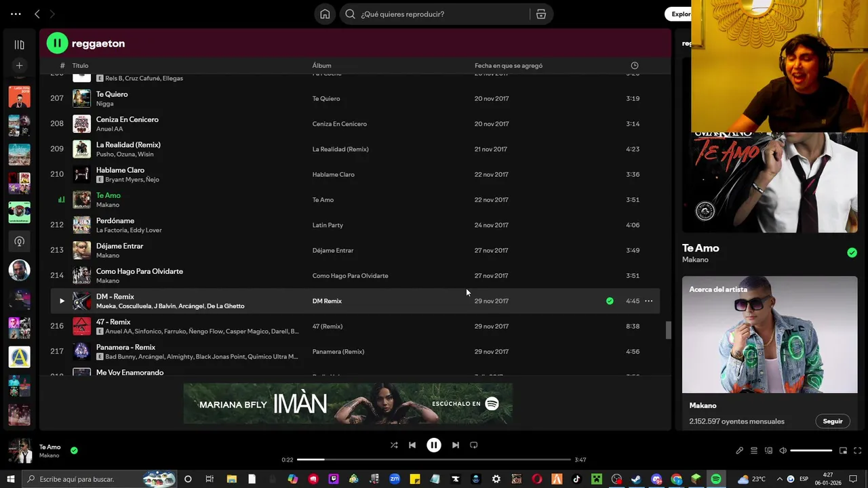The image size is (868, 488).
Task: Adjust the volume slider
Action: (x=811, y=451)
